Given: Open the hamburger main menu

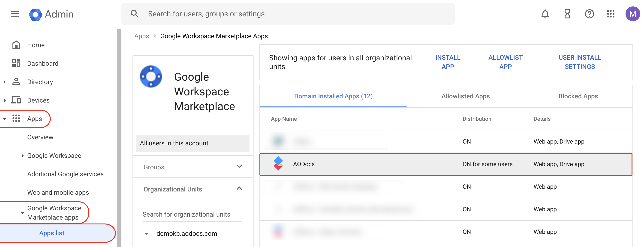Looking at the screenshot, I should (15, 14).
